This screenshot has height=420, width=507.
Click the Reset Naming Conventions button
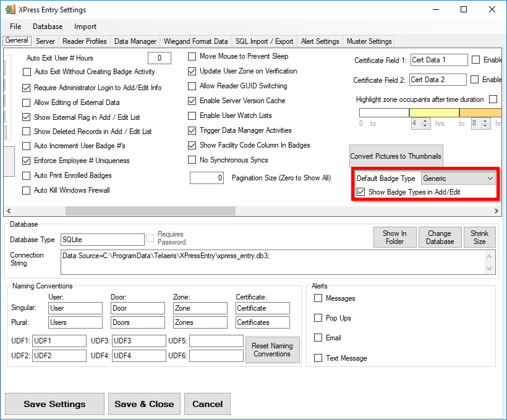click(272, 350)
